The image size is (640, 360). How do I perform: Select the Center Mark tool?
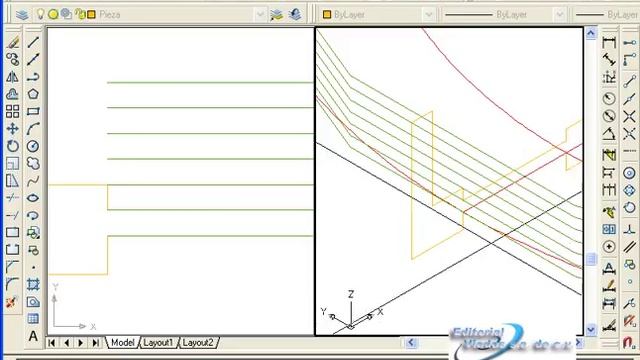(609, 247)
